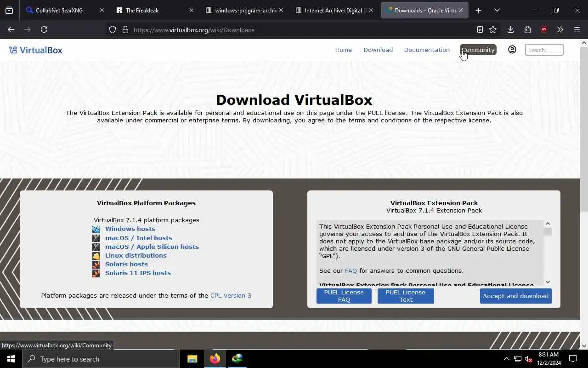Click the Solaris 11 IPS hosts link
Image resolution: width=588 pixels, height=368 pixels.
coord(138,273)
